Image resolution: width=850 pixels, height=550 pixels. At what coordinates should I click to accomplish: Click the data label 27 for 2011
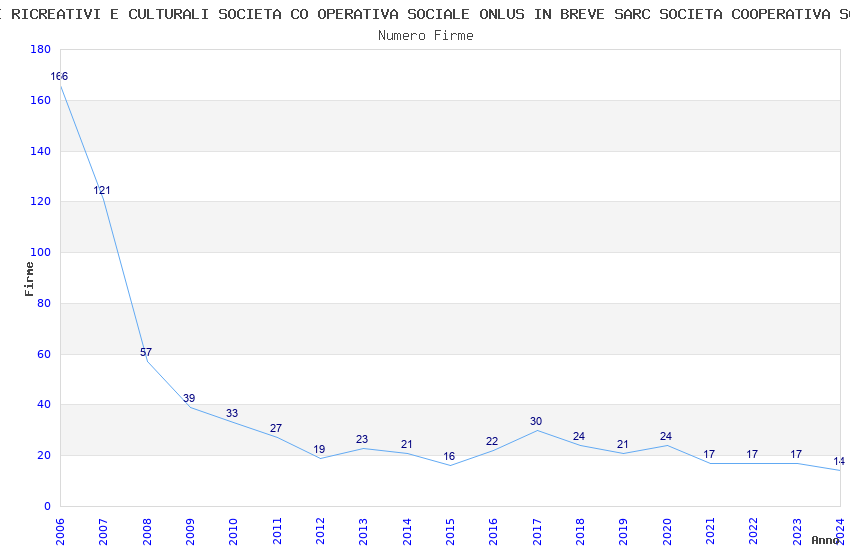(x=276, y=429)
